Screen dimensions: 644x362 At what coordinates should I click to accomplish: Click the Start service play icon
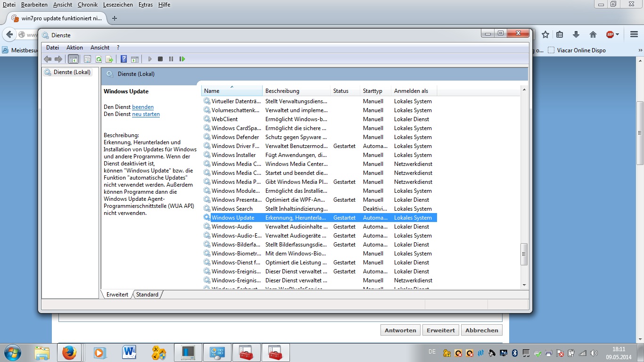[150, 59]
